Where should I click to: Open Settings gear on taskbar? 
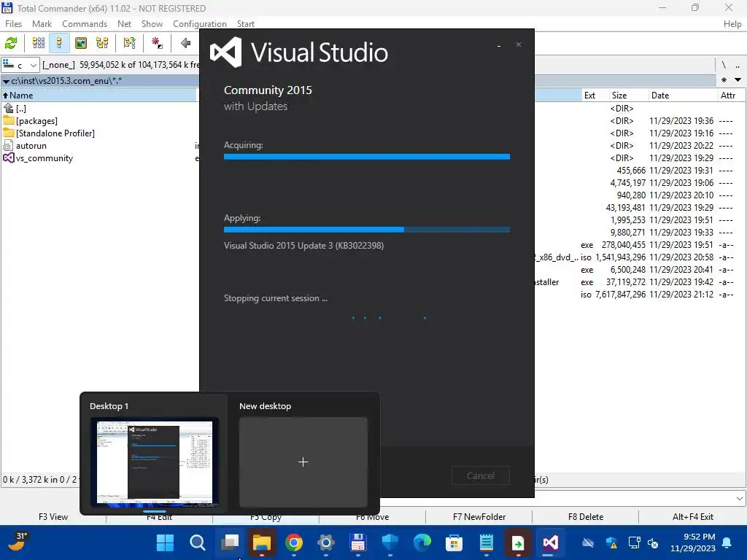coord(326,542)
